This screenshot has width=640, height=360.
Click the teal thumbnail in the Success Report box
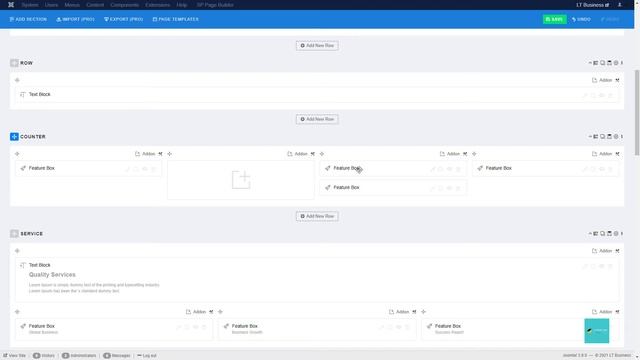597,331
